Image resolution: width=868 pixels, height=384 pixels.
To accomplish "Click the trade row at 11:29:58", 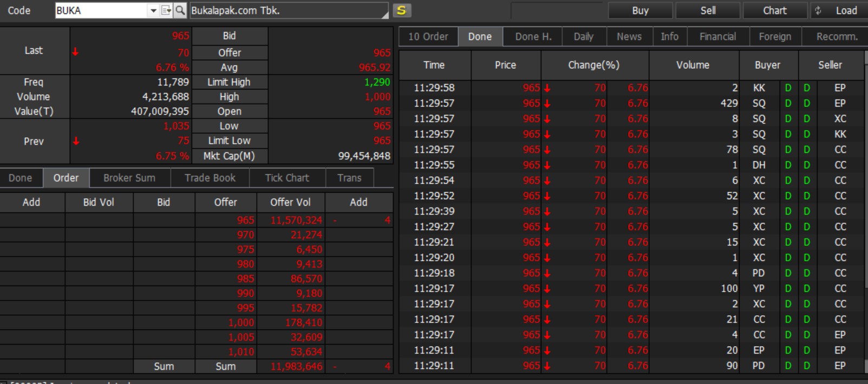I will tap(631, 88).
